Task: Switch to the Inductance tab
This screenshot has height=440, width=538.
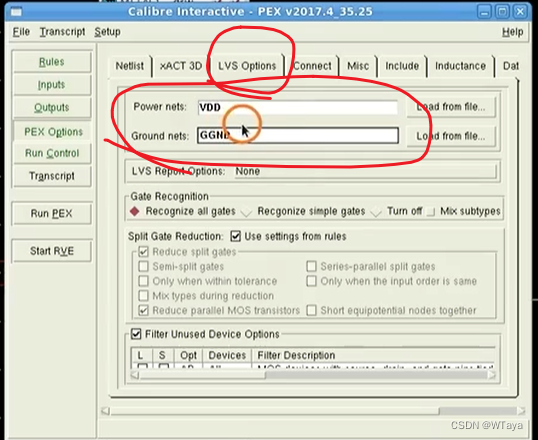Action: point(460,66)
